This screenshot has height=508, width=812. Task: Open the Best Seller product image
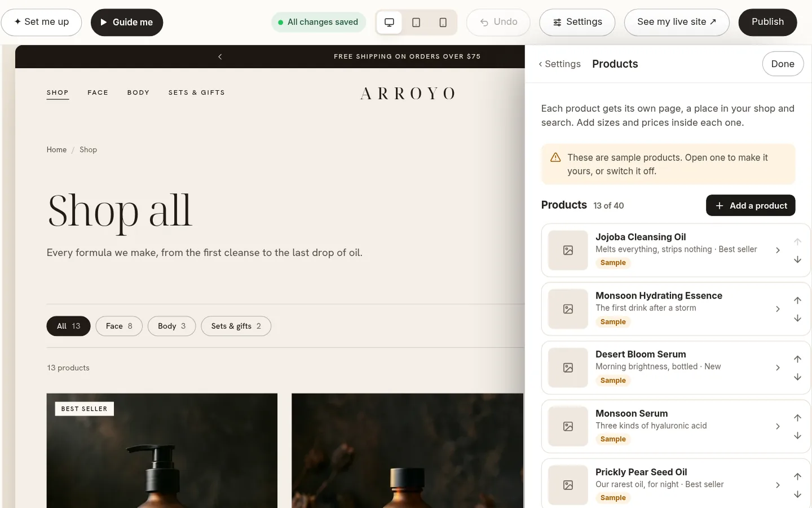162,450
